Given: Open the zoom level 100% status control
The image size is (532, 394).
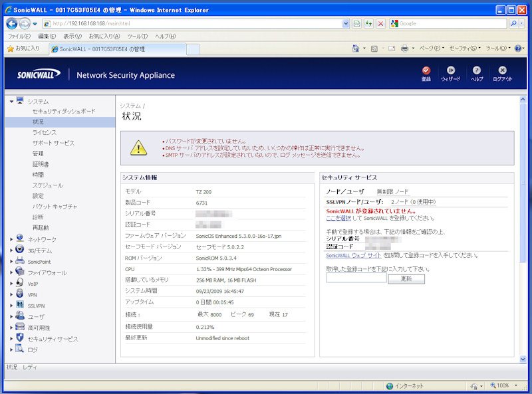Looking at the screenshot, I should click(x=504, y=385).
